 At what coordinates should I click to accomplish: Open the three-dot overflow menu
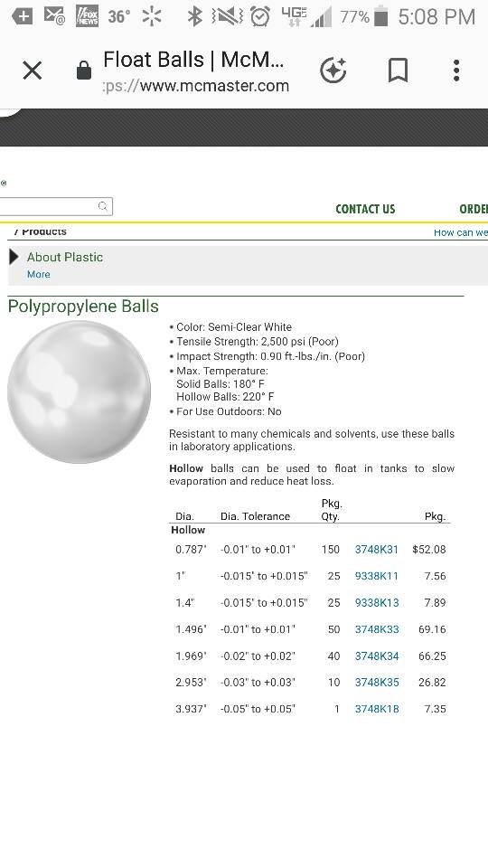click(456, 71)
